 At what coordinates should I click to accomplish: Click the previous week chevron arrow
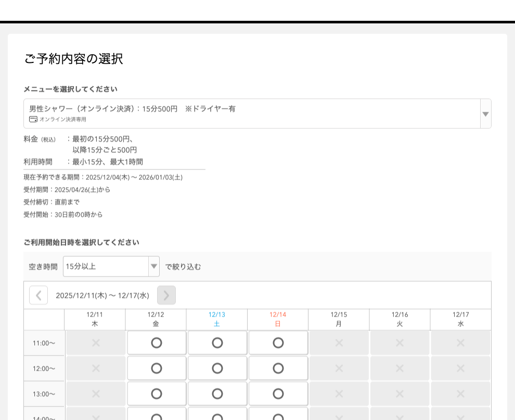pos(38,295)
